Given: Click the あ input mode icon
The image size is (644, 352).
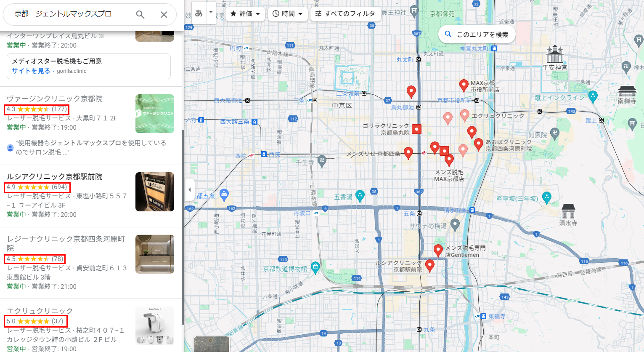Looking at the screenshot, I should (x=199, y=13).
